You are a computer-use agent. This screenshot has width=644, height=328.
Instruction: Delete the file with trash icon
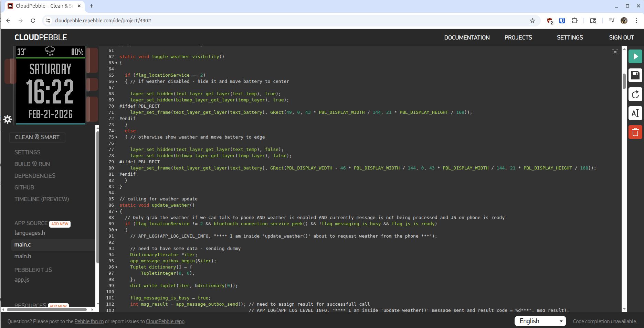pyautogui.click(x=635, y=132)
